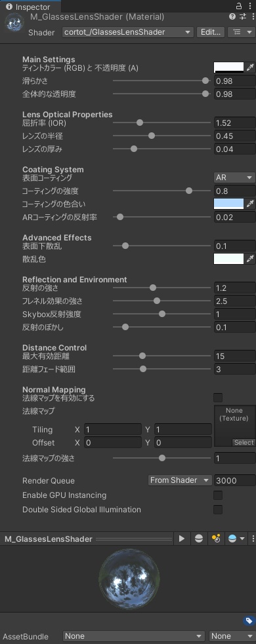This screenshot has height=644, width=256.
Task: Click the scattering color swatch
Action: pyautogui.click(x=229, y=259)
